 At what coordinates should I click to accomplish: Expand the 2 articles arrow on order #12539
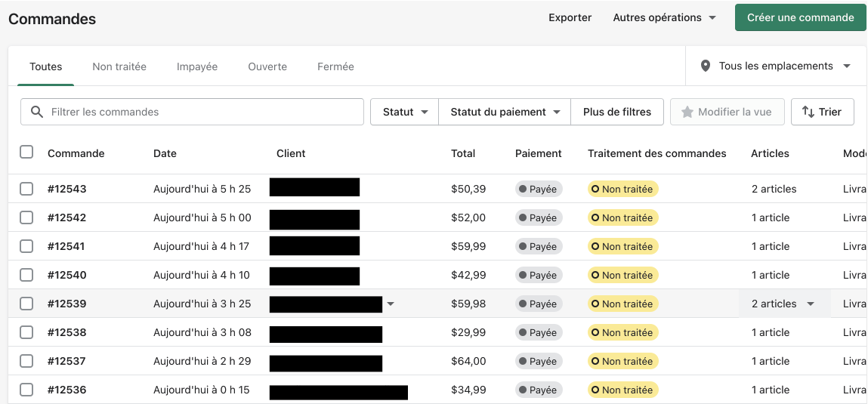[811, 304]
